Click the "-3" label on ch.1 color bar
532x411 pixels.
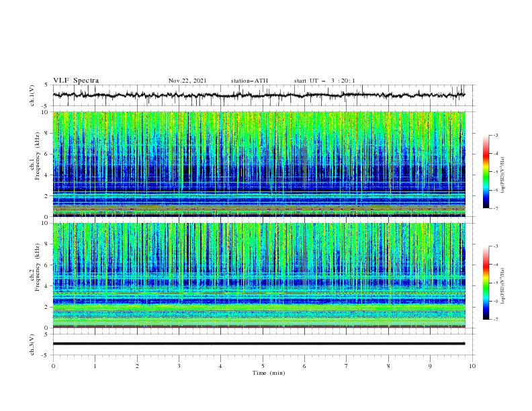pos(496,135)
